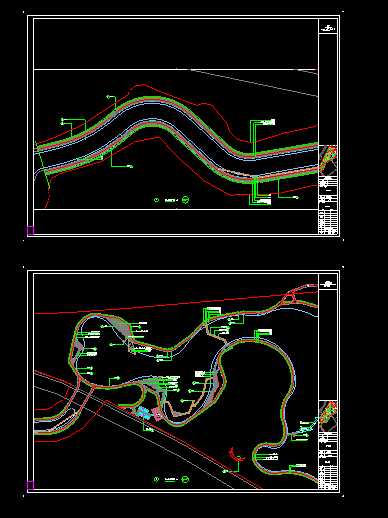
Task: Select the pink building block in the lower plan
Action: [156, 414]
